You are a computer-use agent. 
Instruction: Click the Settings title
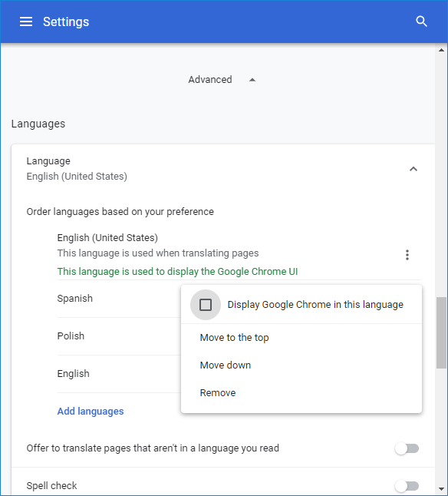[66, 21]
